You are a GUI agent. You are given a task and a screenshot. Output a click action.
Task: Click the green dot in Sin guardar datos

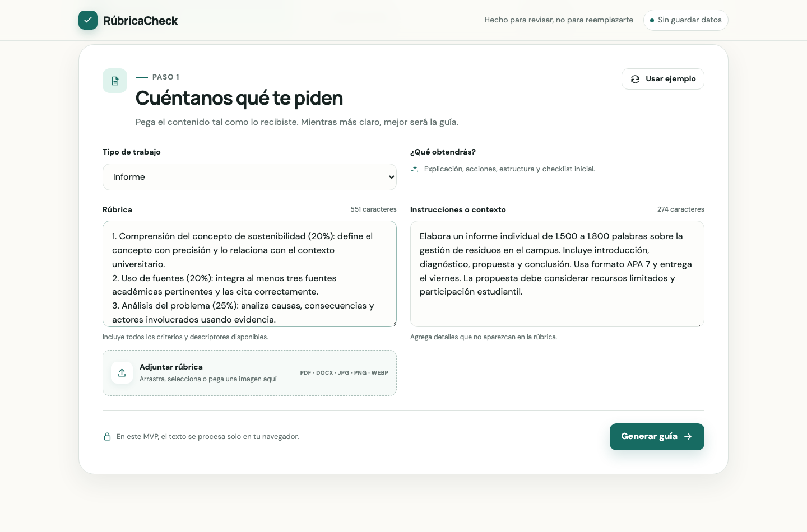652,20
